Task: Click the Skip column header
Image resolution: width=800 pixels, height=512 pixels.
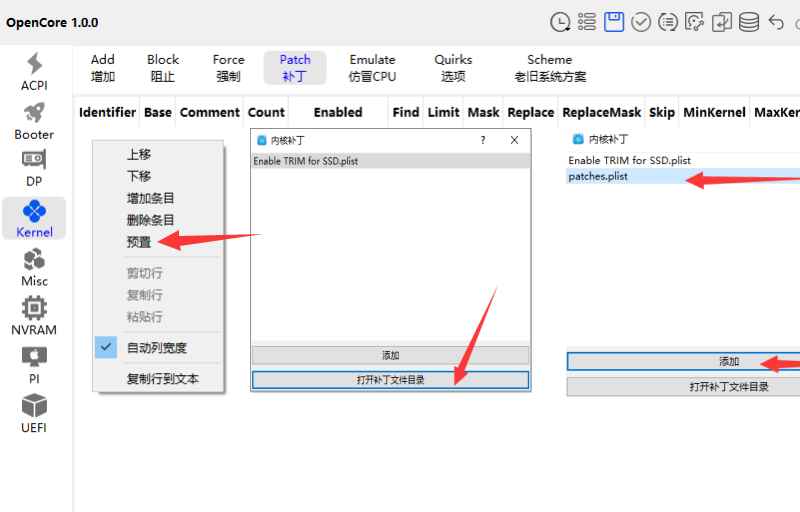Action: [662, 112]
